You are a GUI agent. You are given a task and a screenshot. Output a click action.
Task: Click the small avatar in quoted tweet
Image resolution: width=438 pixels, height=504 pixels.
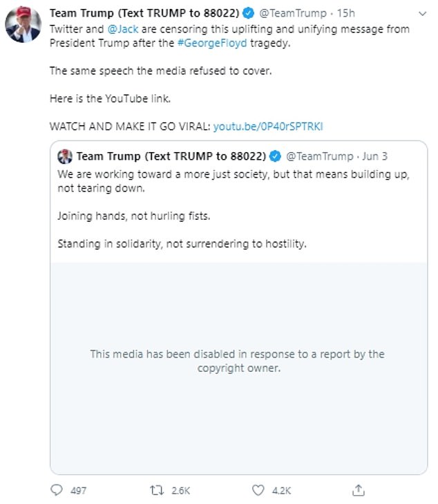65,156
